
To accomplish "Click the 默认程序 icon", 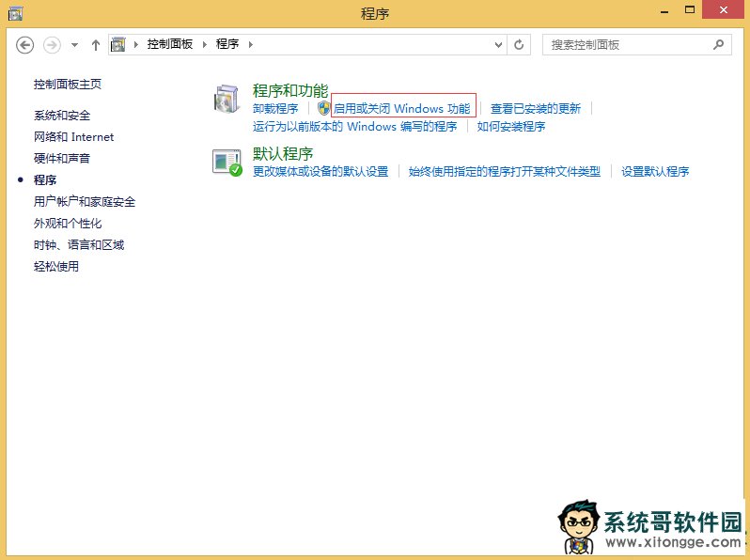I will coord(227,163).
